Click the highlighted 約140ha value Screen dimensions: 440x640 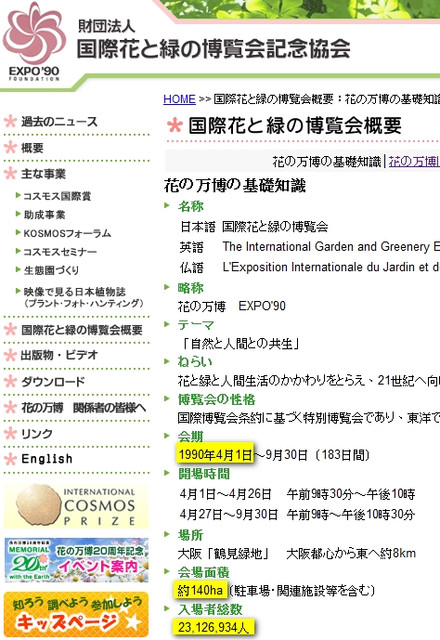(x=201, y=590)
